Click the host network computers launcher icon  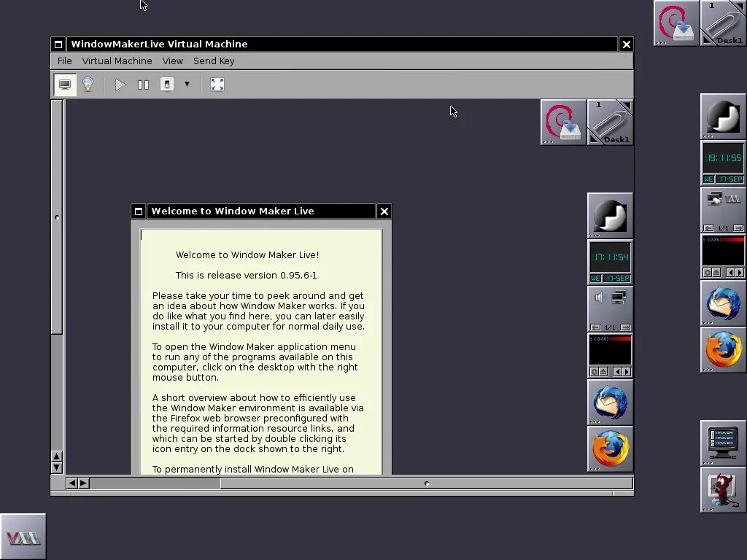coord(714,198)
